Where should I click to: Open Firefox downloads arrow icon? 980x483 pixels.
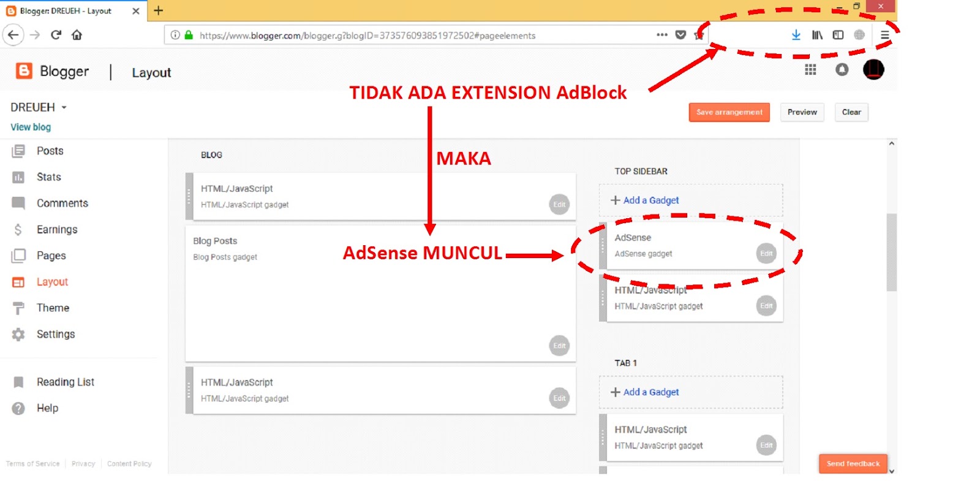point(796,35)
